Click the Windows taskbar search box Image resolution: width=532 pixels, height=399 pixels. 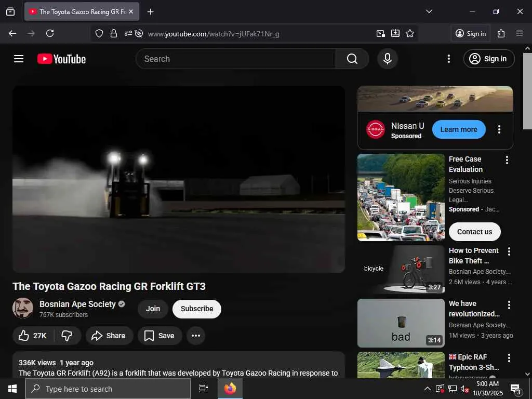tap(108, 389)
